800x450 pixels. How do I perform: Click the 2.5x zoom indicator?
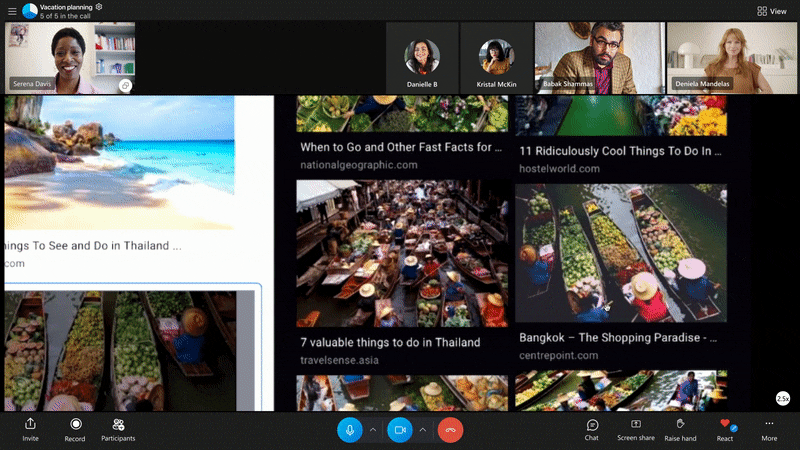pos(783,398)
